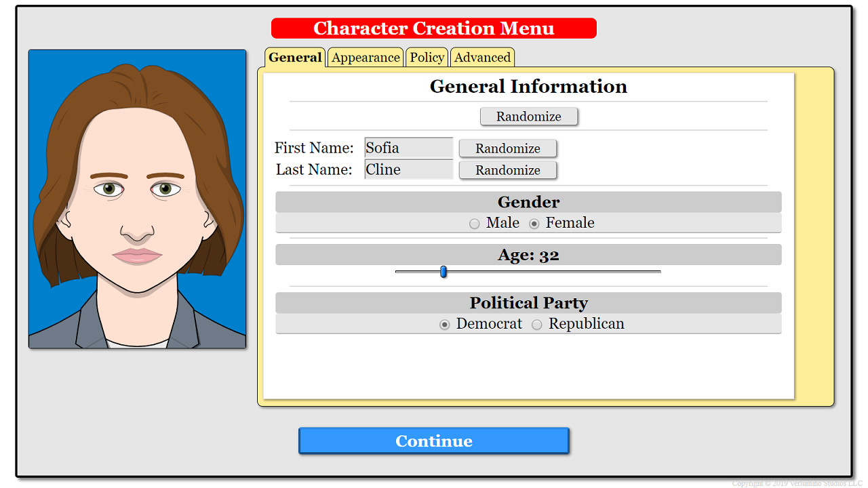Open the Policy tab
The width and height of the screenshot is (868, 488).
click(x=427, y=58)
